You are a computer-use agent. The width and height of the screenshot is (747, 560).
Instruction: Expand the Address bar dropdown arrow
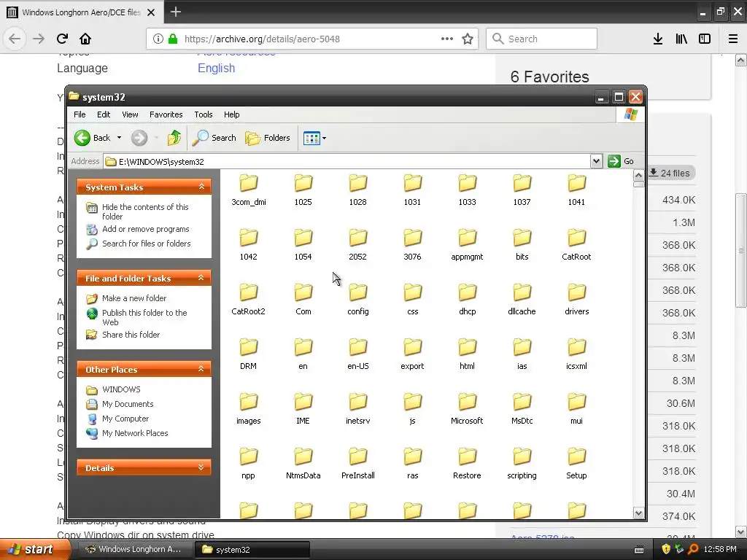point(596,161)
